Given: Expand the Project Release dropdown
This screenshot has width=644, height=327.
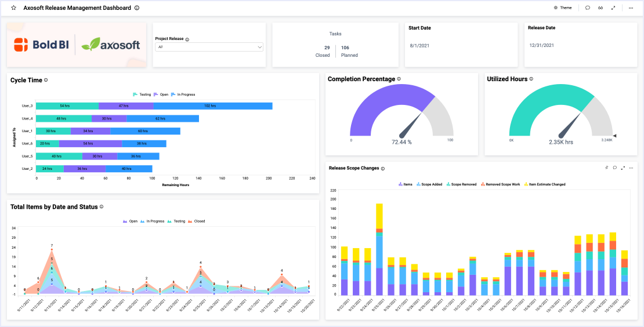Looking at the screenshot, I should coord(209,47).
